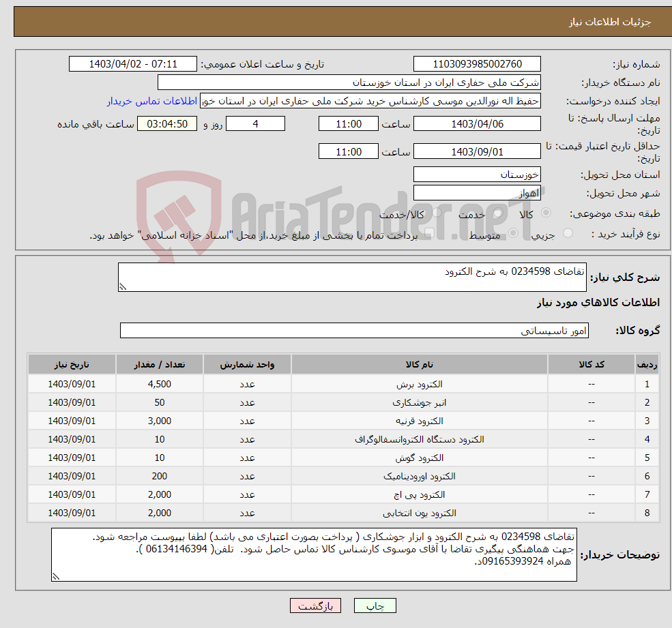Select the الکترود قرنیه row name
The width and height of the screenshot is (672, 628).
419,421
